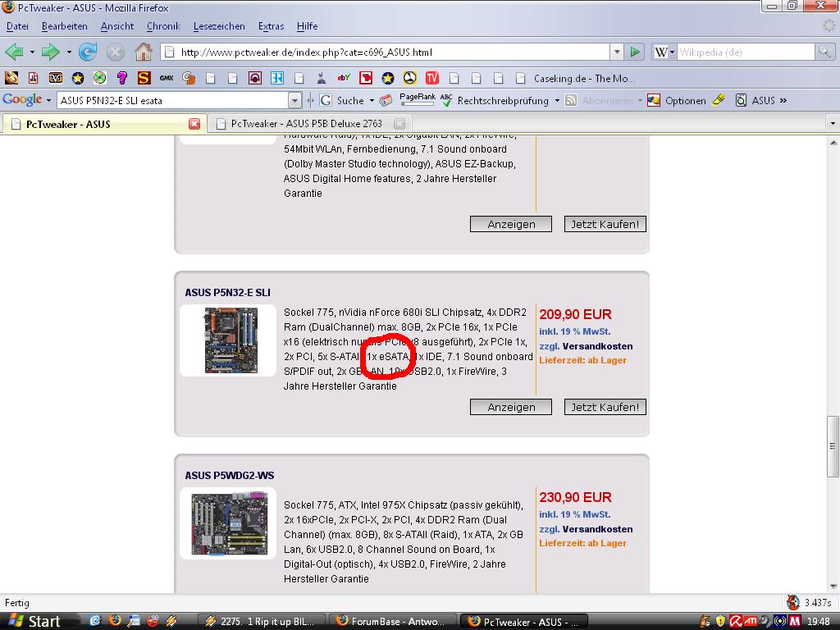Click Versandkosten link under 209,90 EUR
Image resolution: width=840 pixels, height=630 pixels.
click(x=597, y=346)
